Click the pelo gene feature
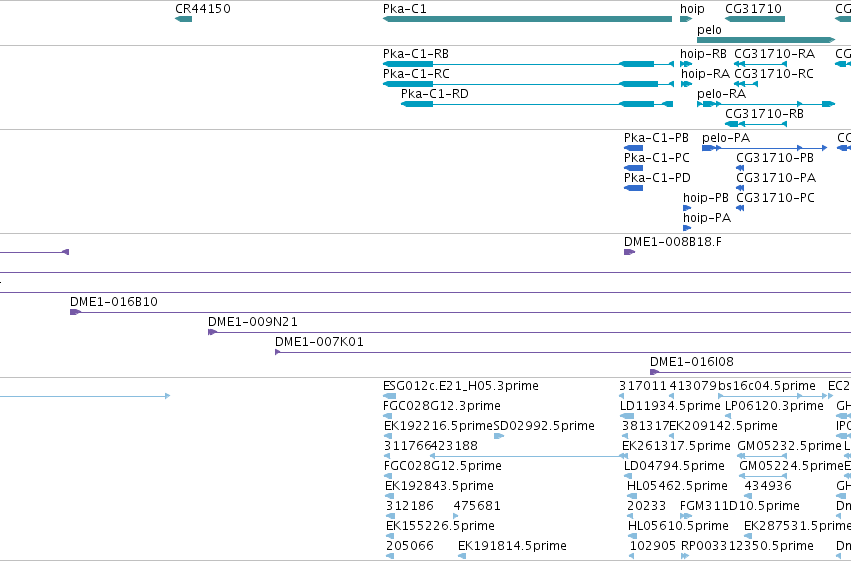The width and height of the screenshot is (851, 561). (x=766, y=40)
